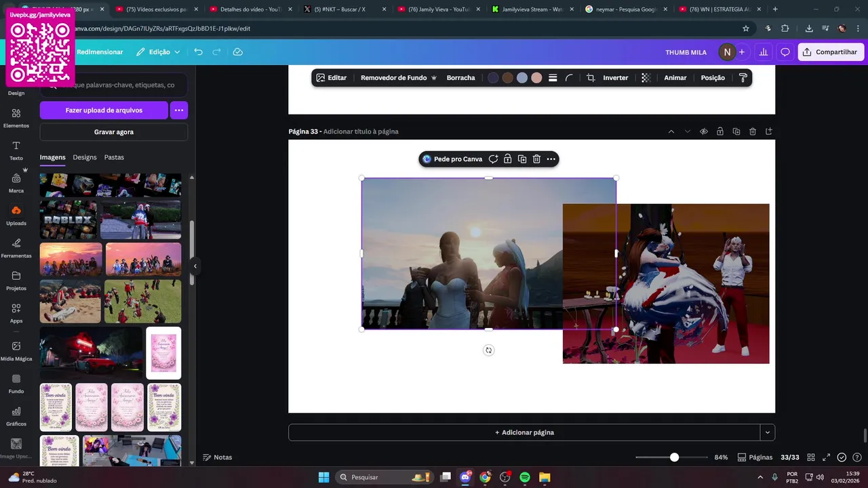This screenshot has width=868, height=488.
Task: Switch to Imagens tab in uploads
Action: pos(53,157)
